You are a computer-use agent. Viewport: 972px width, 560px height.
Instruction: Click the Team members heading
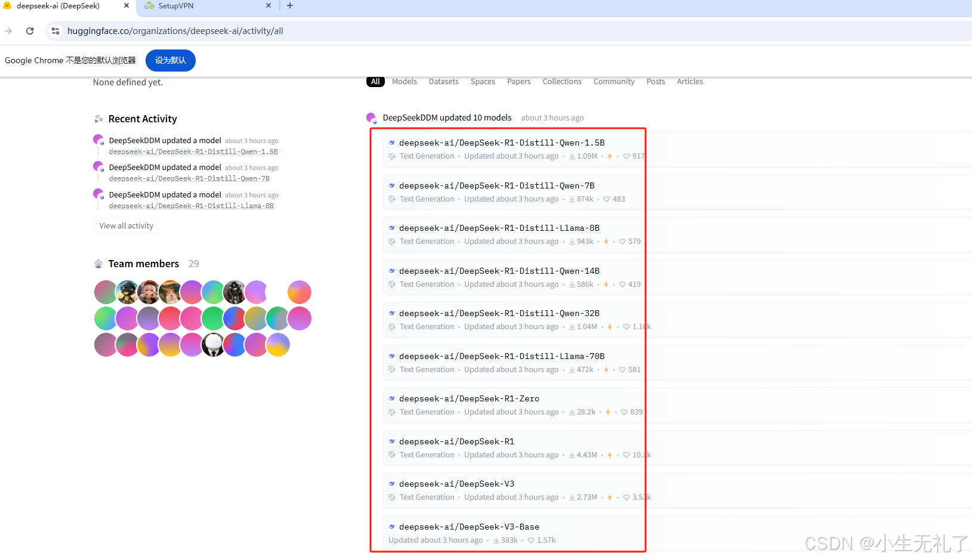[x=144, y=264]
